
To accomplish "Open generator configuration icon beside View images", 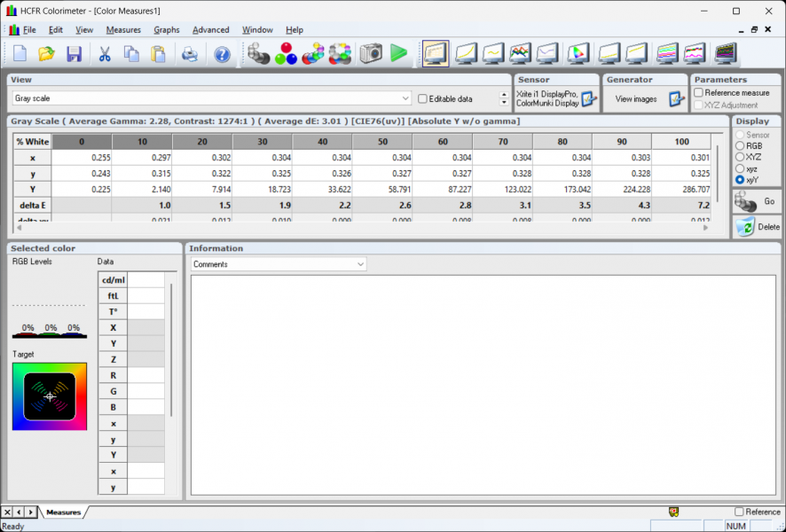I will 677,99.
